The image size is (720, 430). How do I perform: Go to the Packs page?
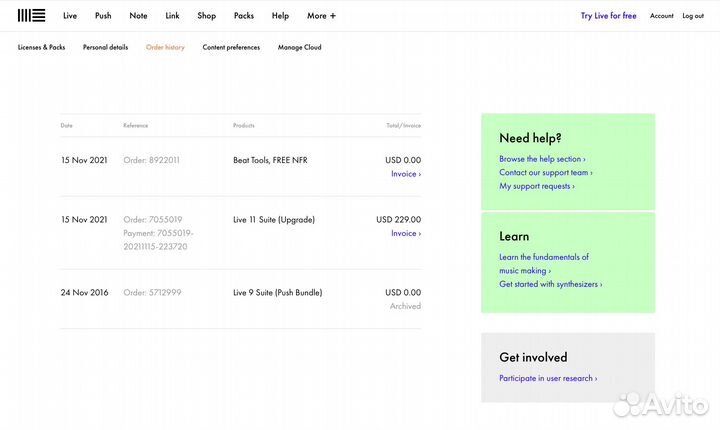coord(244,16)
